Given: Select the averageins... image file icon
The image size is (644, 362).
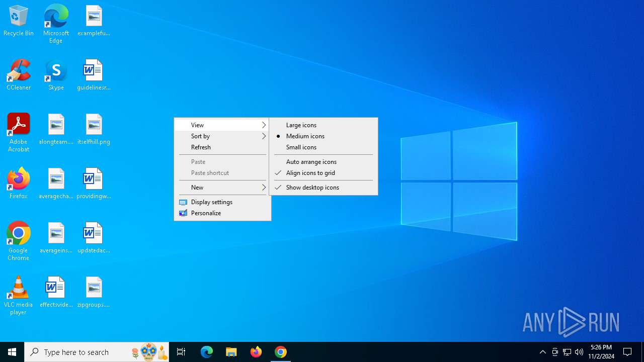Looking at the screenshot, I should 56,238.
